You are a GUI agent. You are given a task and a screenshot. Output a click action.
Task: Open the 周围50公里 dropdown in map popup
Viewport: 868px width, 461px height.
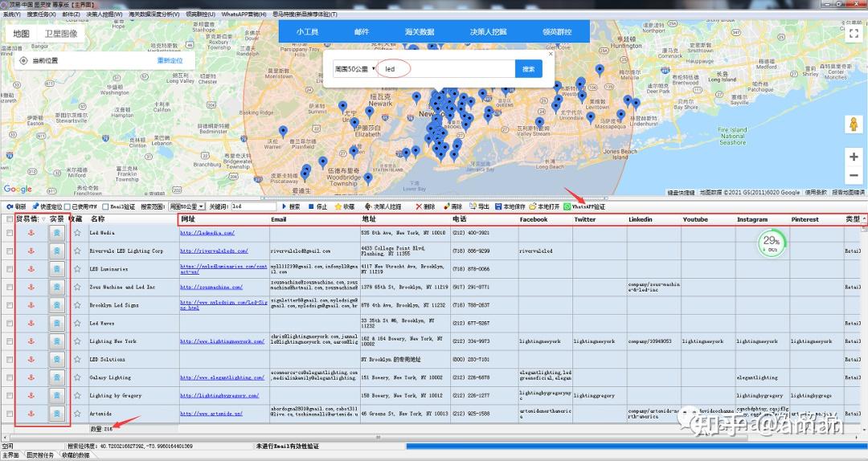click(x=355, y=69)
